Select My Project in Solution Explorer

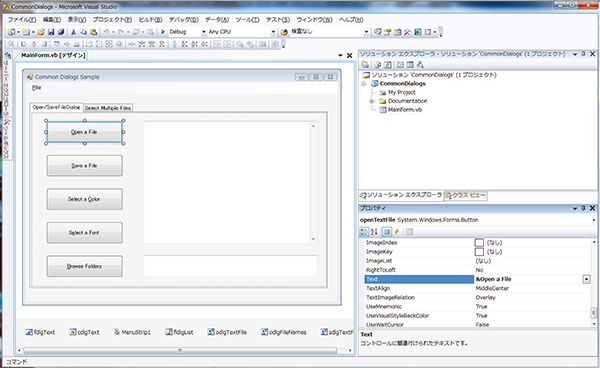(397, 92)
